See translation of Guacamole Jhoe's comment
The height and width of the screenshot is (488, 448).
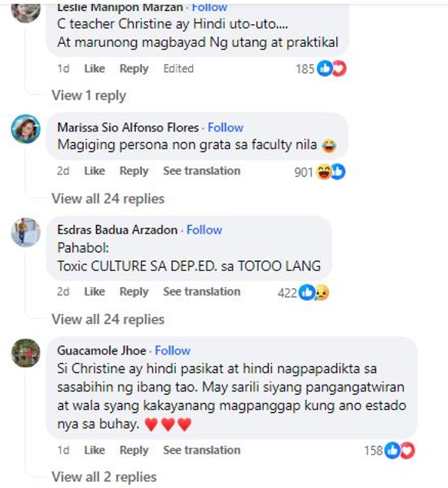point(202,450)
